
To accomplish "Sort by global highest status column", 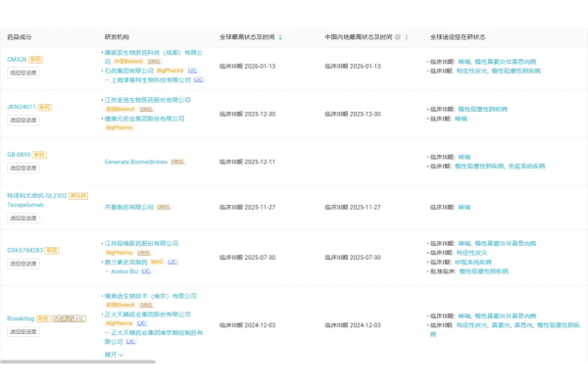I will [x=280, y=36].
